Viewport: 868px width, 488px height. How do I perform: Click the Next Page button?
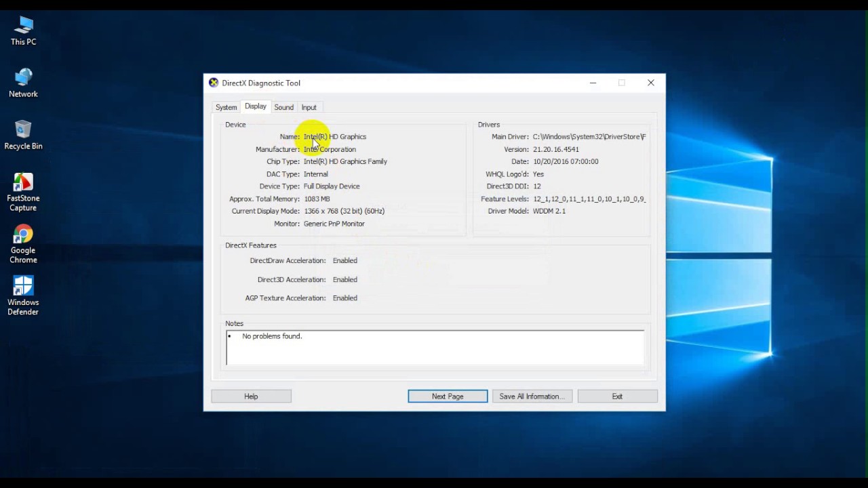[448, 396]
